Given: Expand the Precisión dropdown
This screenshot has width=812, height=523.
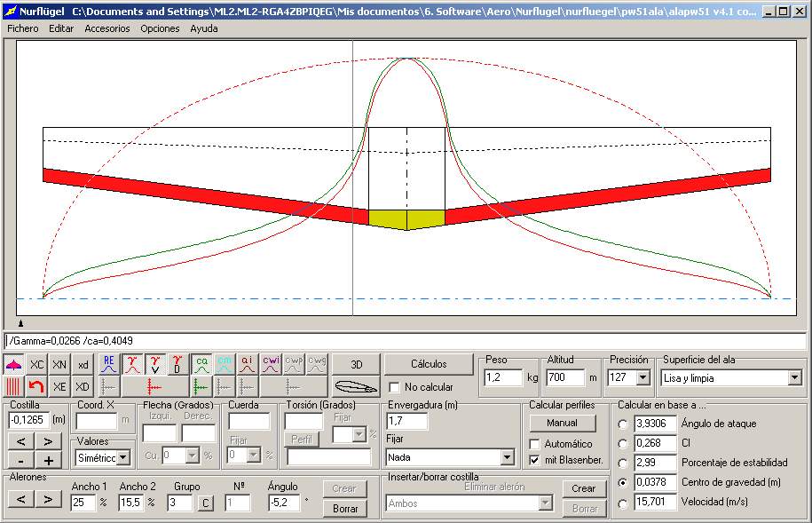Looking at the screenshot, I should [x=643, y=378].
